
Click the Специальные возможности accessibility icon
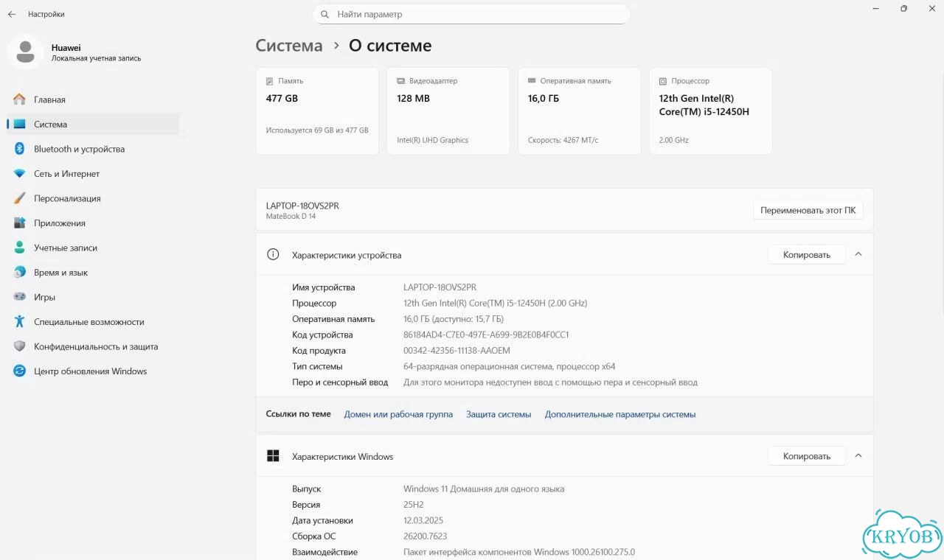tap(20, 322)
